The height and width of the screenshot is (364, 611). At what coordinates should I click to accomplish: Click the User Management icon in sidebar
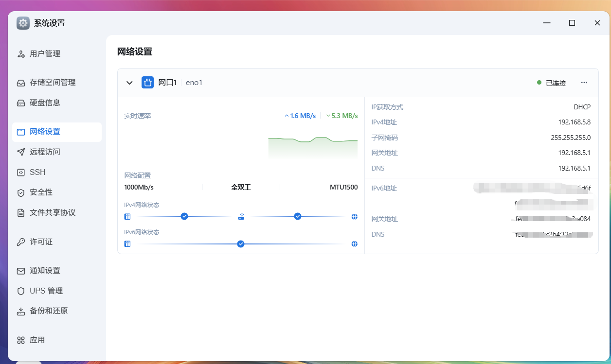[21, 54]
